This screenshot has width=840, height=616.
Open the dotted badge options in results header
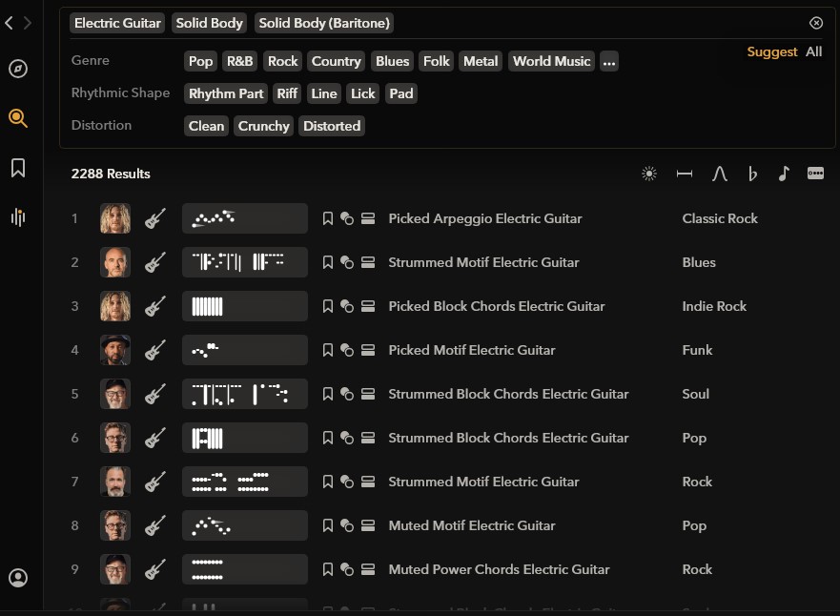816,174
